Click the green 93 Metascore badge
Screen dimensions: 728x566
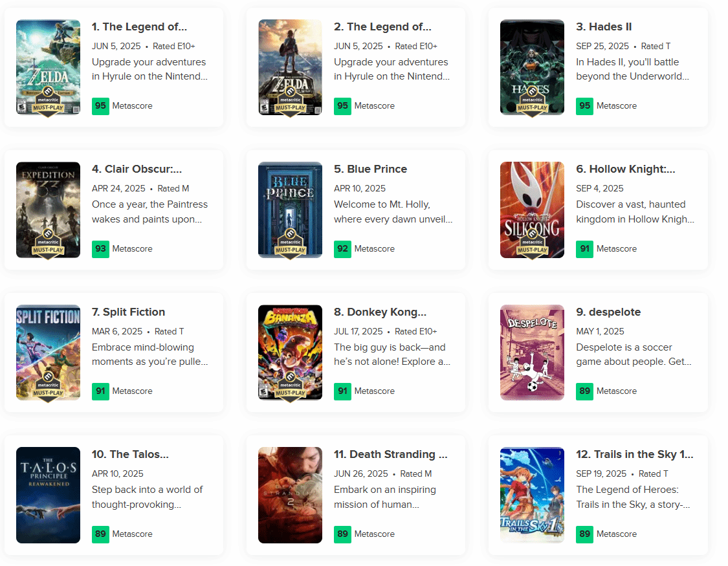[x=100, y=248]
